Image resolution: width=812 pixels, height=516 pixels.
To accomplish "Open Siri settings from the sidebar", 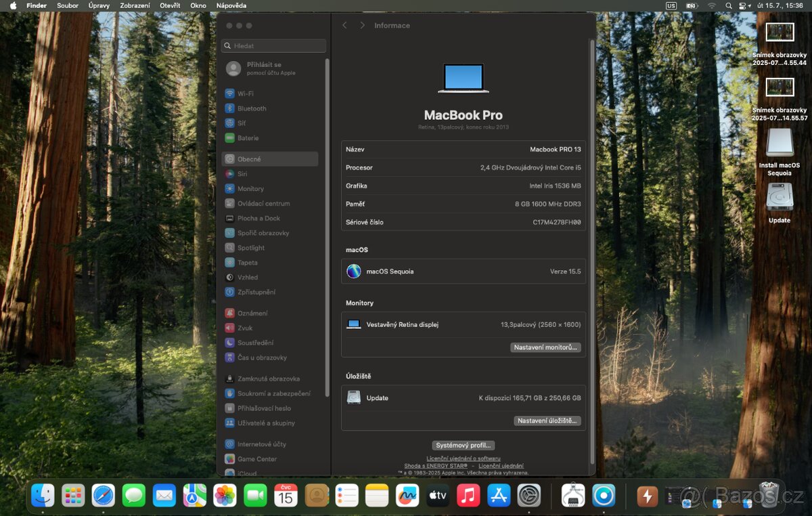I will click(x=269, y=174).
